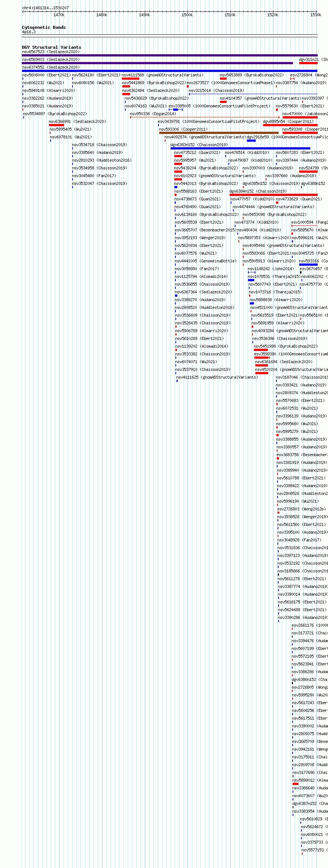Click the 1500k ruler label
This screenshot has height=868, width=328.
[x=187, y=15]
